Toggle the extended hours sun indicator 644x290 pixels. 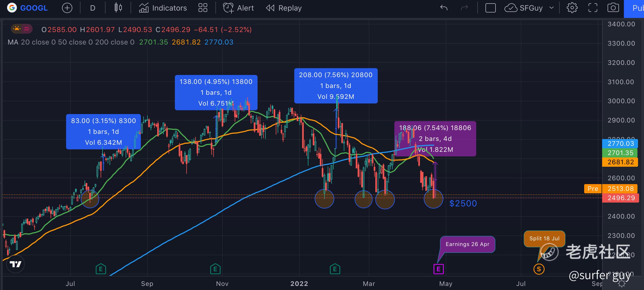[17, 29]
